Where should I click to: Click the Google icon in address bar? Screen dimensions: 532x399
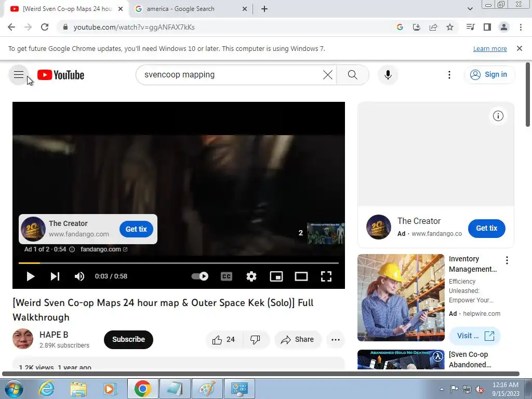[400, 27]
